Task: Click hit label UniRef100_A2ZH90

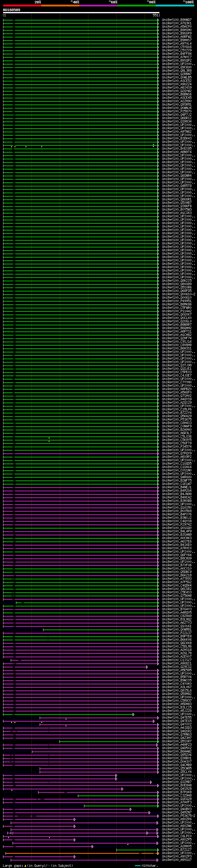Action: coord(176,101)
